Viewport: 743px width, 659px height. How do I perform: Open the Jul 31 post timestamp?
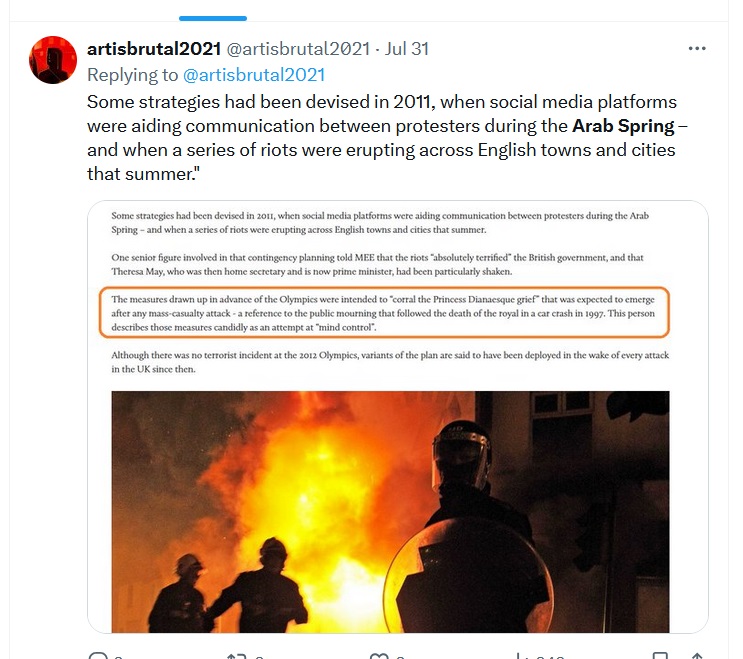407,49
